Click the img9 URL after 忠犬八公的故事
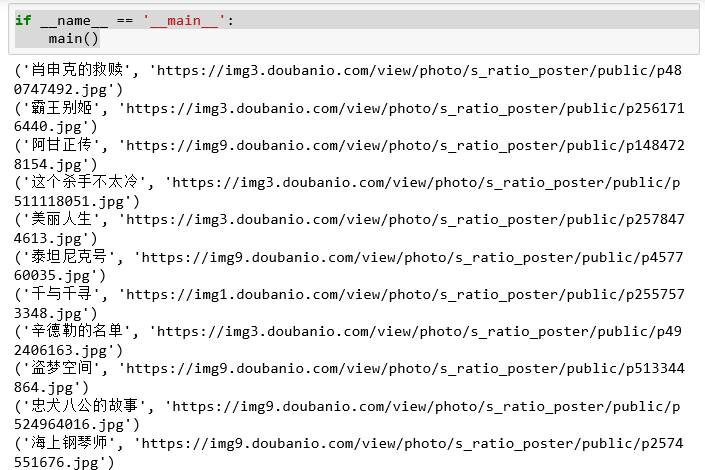 pyautogui.click(x=426, y=407)
